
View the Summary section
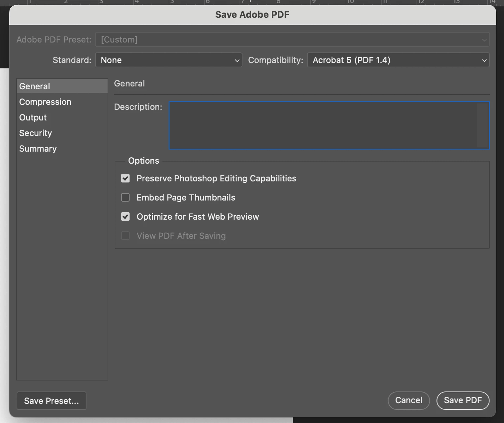coord(38,148)
